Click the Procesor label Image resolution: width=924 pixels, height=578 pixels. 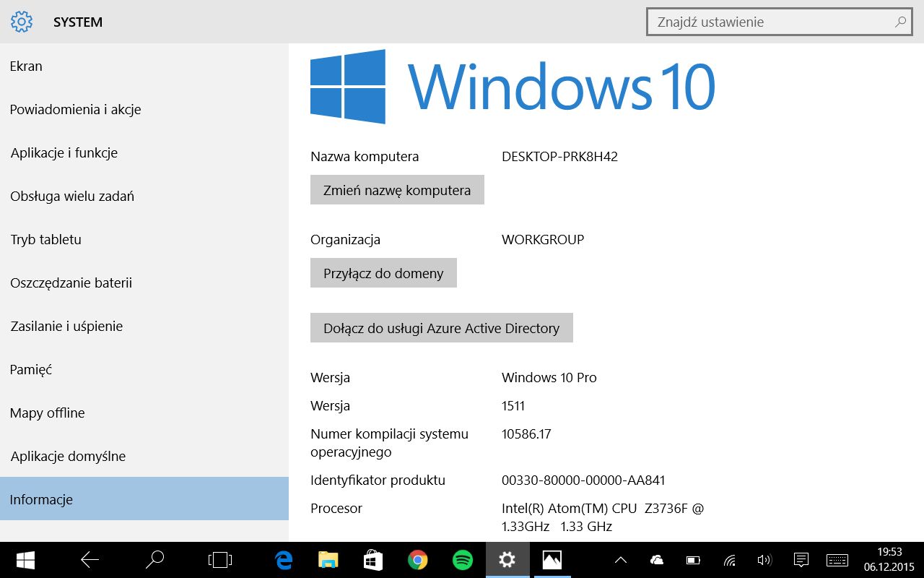click(336, 508)
